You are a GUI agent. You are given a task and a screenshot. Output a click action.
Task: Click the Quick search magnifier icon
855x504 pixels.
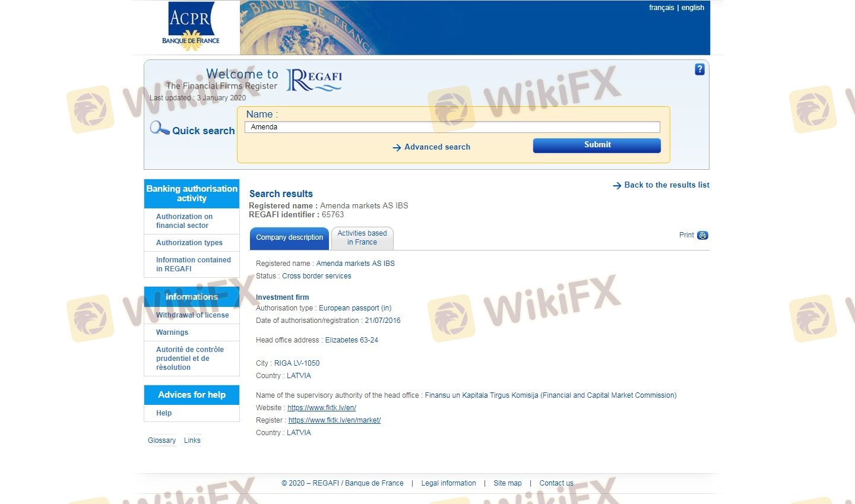tap(159, 128)
